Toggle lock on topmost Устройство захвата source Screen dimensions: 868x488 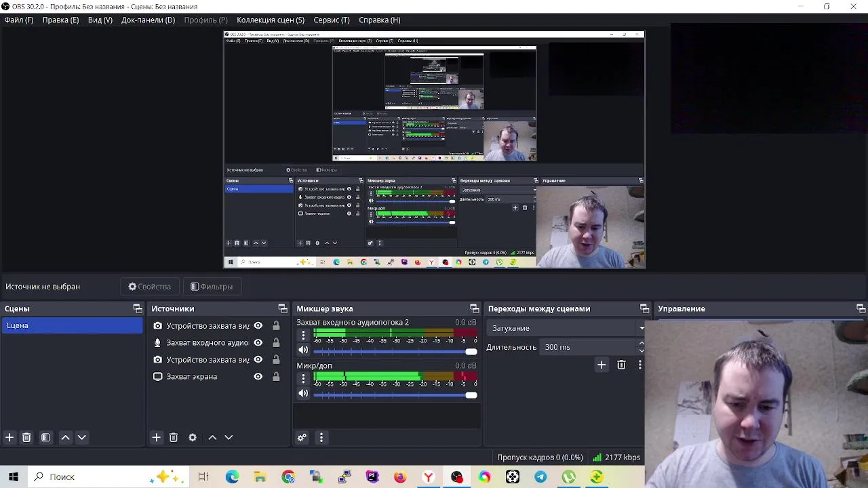tap(276, 325)
